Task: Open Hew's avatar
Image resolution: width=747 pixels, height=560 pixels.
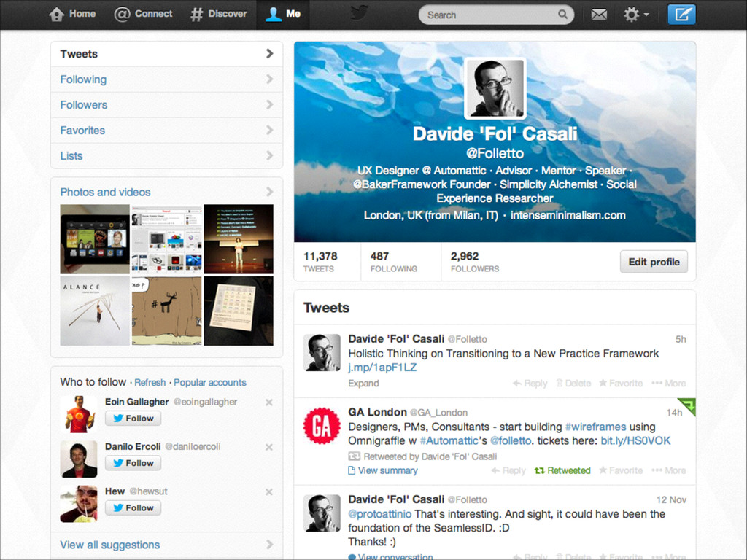Action: [x=79, y=504]
